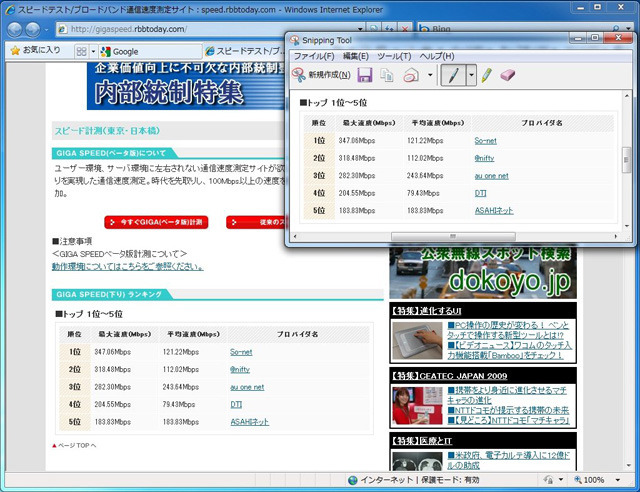The image size is (640, 492).
Task: Open the 編集(E) menu in Snipping Tool
Action: click(x=356, y=56)
